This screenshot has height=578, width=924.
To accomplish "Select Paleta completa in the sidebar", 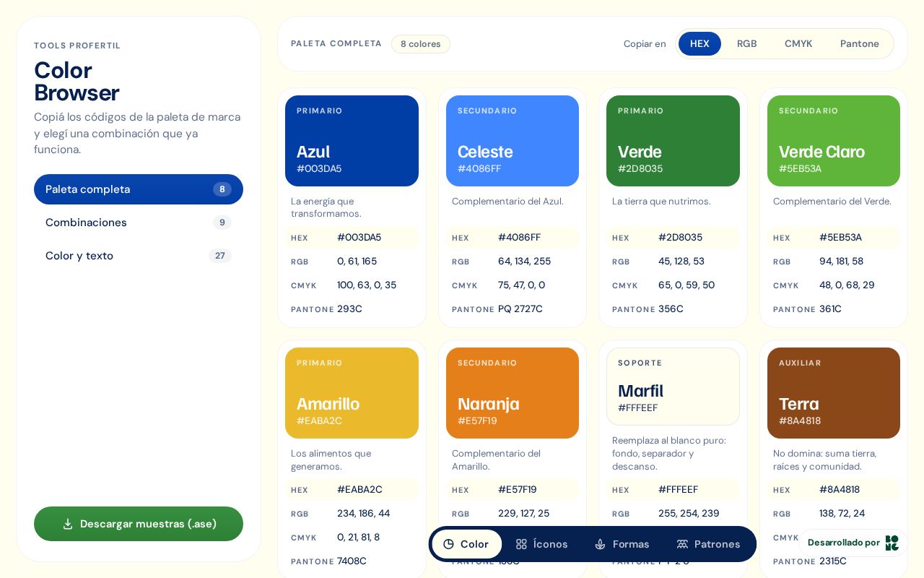I will point(139,189).
